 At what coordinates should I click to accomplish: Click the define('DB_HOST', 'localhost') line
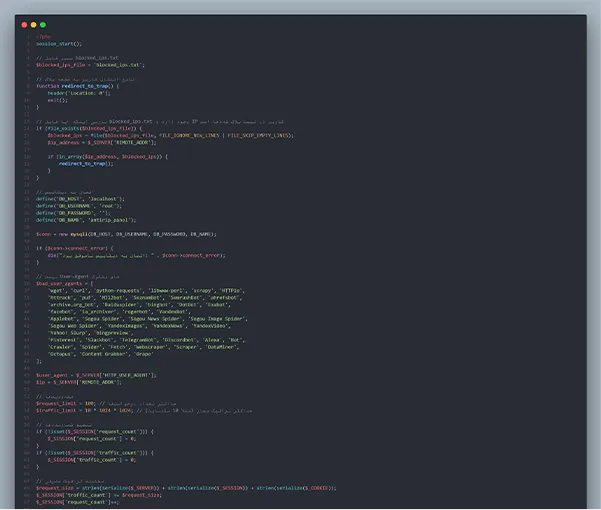click(80, 199)
